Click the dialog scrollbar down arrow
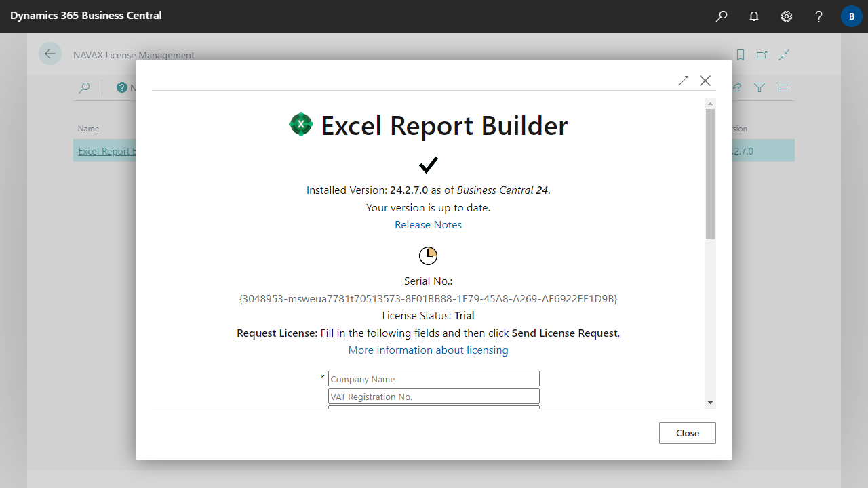The height and width of the screenshot is (488, 868). pyautogui.click(x=710, y=403)
